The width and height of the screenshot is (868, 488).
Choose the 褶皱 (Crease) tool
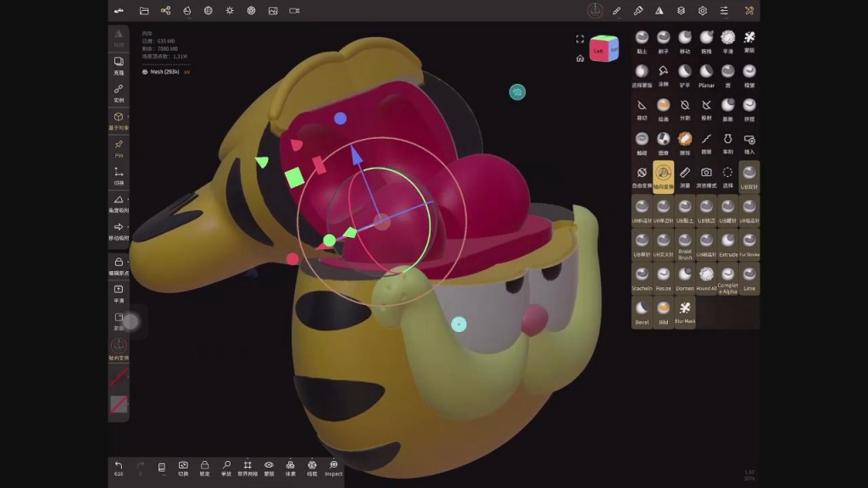pos(749,75)
